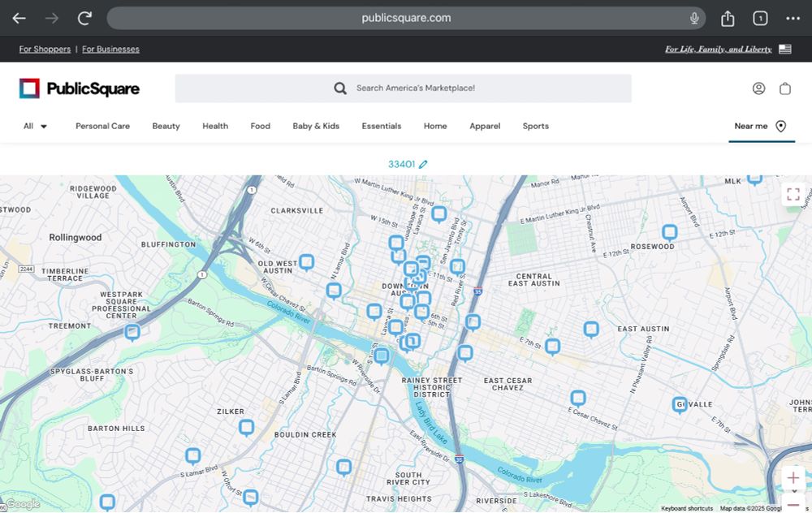812x513 pixels.
Task: Open the Baby & Kids category
Action: pyautogui.click(x=316, y=127)
